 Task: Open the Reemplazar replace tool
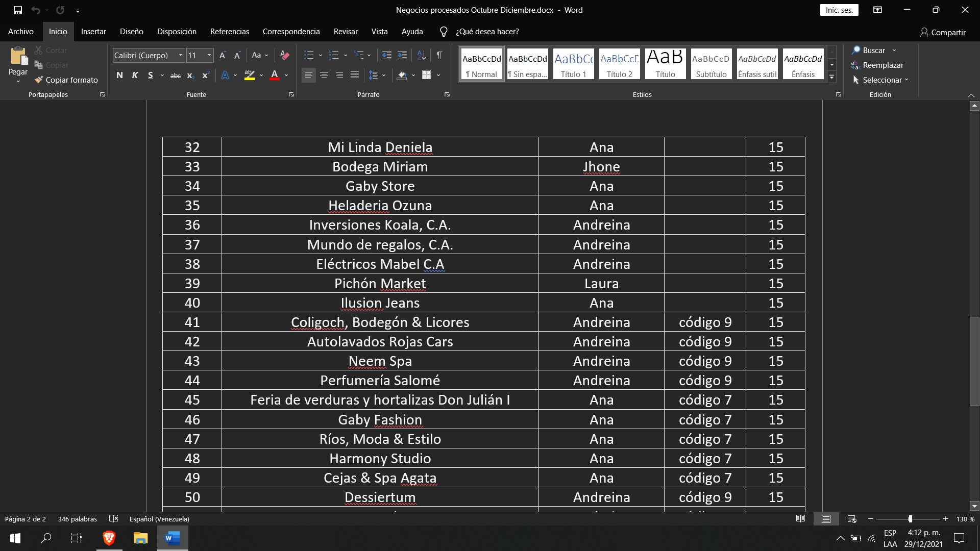click(877, 65)
